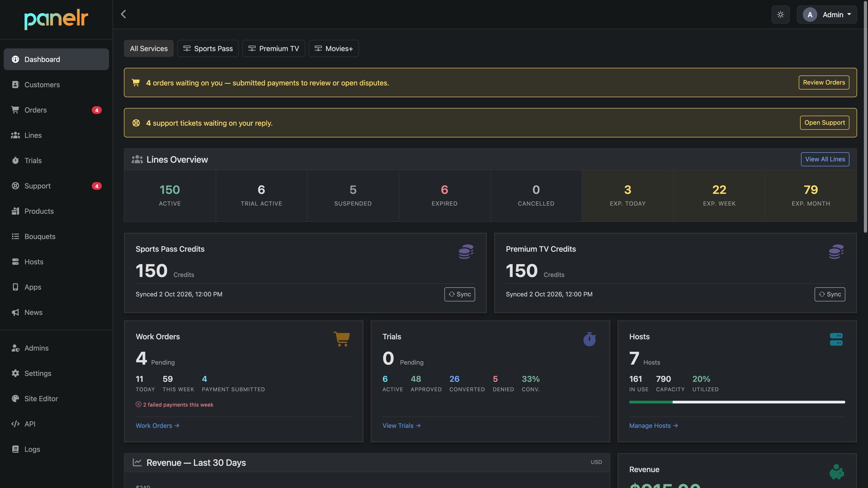Follow the View Trials link

[x=401, y=425]
